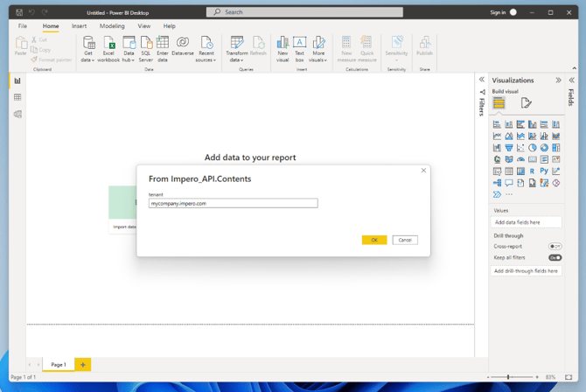The image size is (586, 392).
Task: Switch to the View ribbon tab
Action: point(143,26)
